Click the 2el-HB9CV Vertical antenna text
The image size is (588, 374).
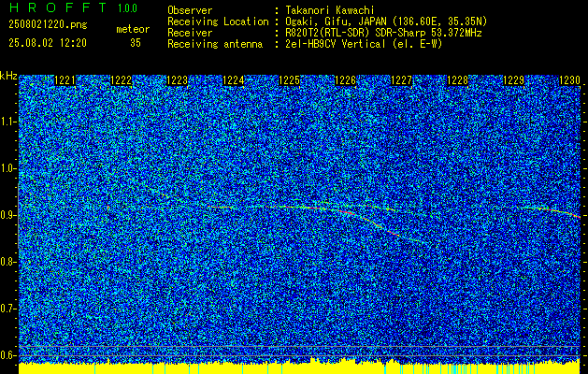click(364, 44)
